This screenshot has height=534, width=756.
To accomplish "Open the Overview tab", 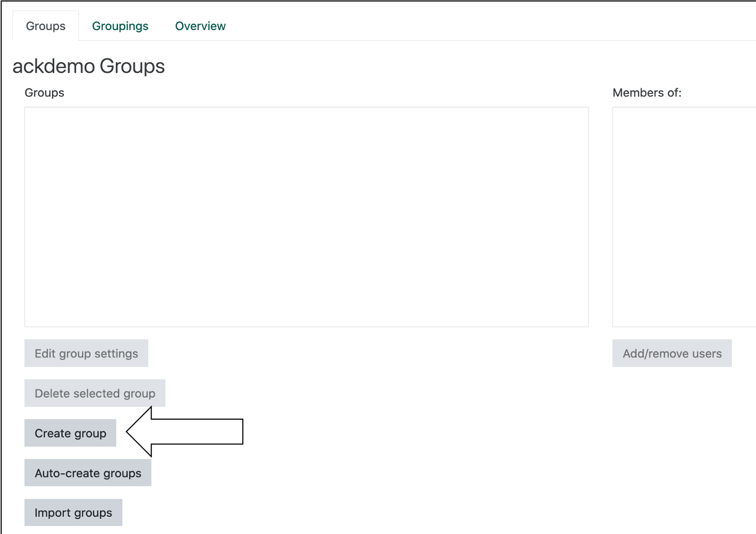I will point(200,26).
